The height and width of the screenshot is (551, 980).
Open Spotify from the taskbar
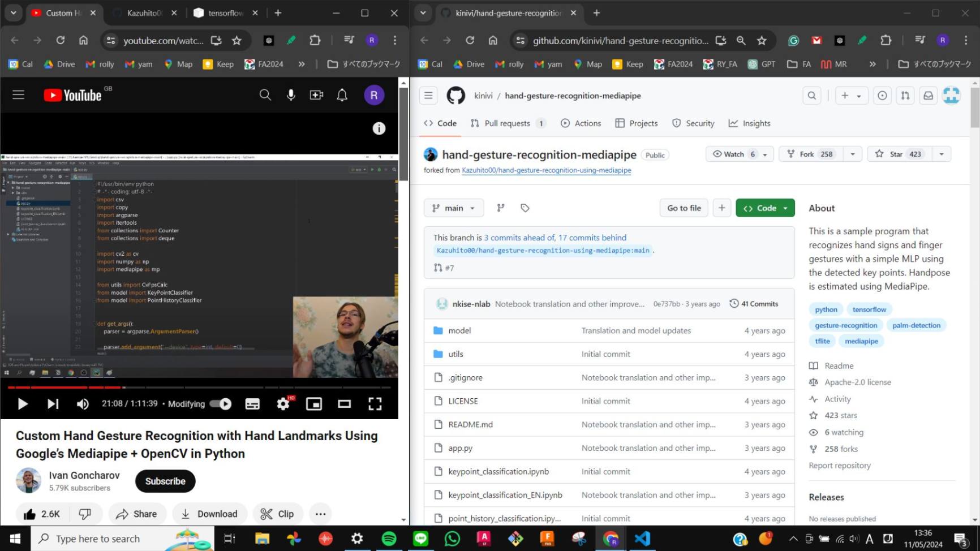389,539
